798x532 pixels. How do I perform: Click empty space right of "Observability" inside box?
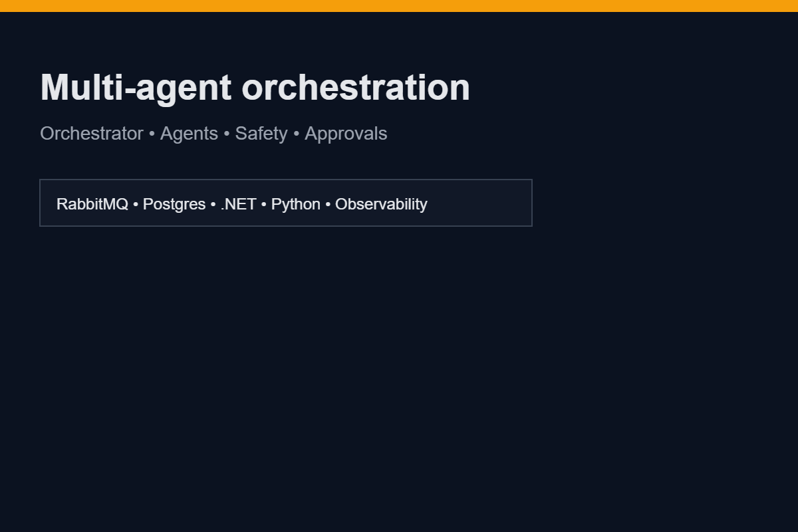[479, 203]
